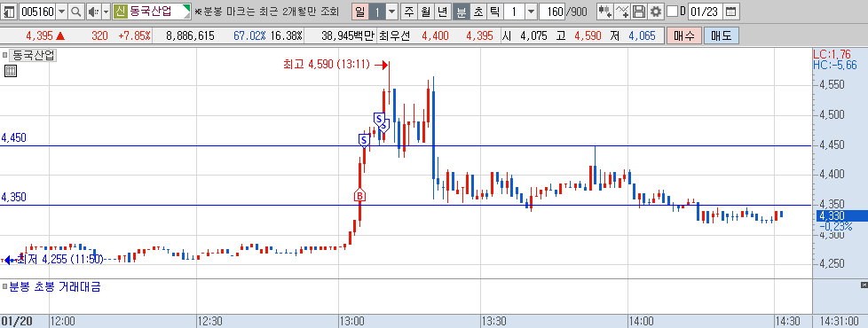Click the speaker sound alert icon
Image resolution: width=868 pixels, height=328 pixels.
(93, 11)
